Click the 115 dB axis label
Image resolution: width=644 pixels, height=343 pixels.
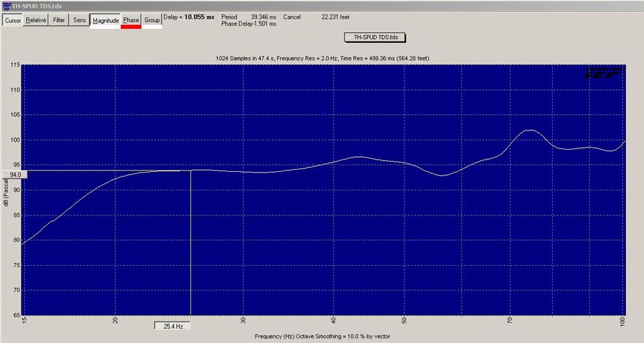coord(15,65)
